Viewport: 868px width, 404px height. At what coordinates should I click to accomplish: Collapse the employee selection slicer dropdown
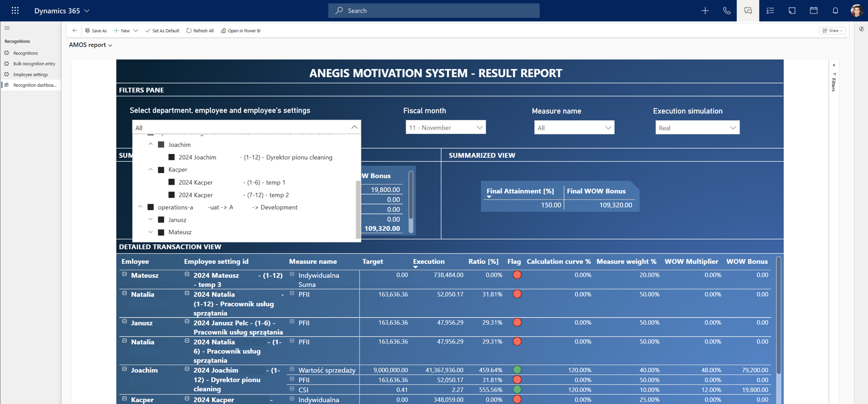[354, 127]
